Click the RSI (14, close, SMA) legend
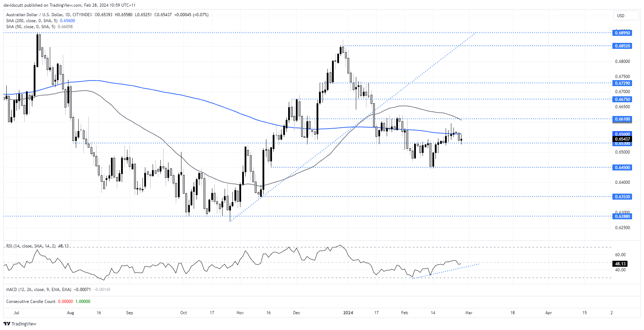644x330 pixels. coord(31,246)
